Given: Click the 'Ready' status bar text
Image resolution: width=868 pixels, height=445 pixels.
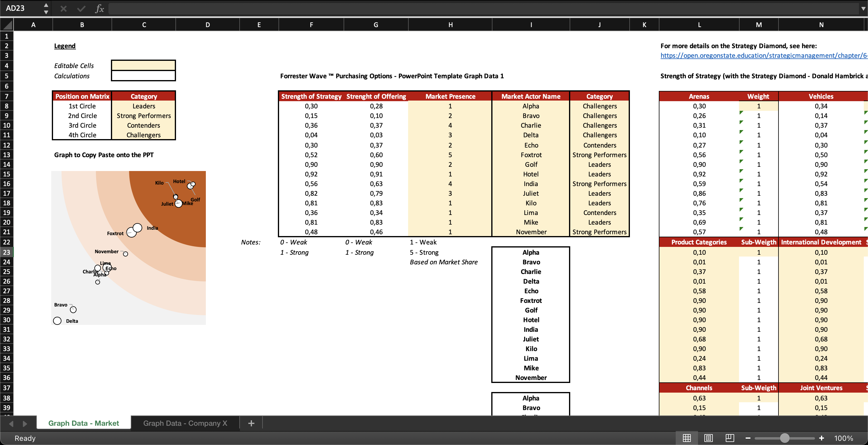Looking at the screenshot, I should click(25, 438).
